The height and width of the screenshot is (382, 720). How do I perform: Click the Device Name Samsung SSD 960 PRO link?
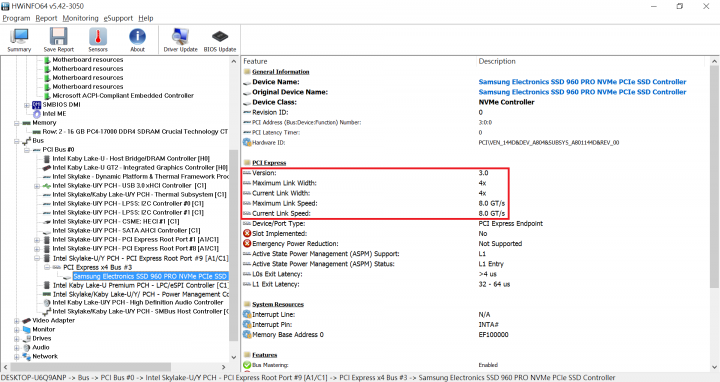(582, 82)
